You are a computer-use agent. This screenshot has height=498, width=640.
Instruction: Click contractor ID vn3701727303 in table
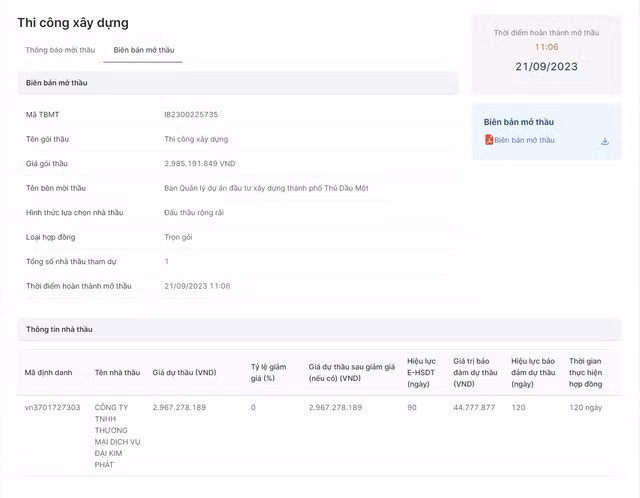[x=52, y=408]
